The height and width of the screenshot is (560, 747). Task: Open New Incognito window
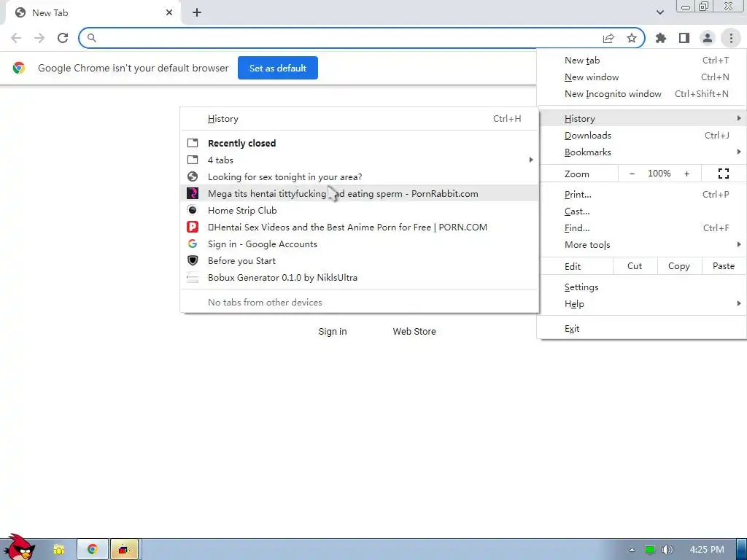641,94
